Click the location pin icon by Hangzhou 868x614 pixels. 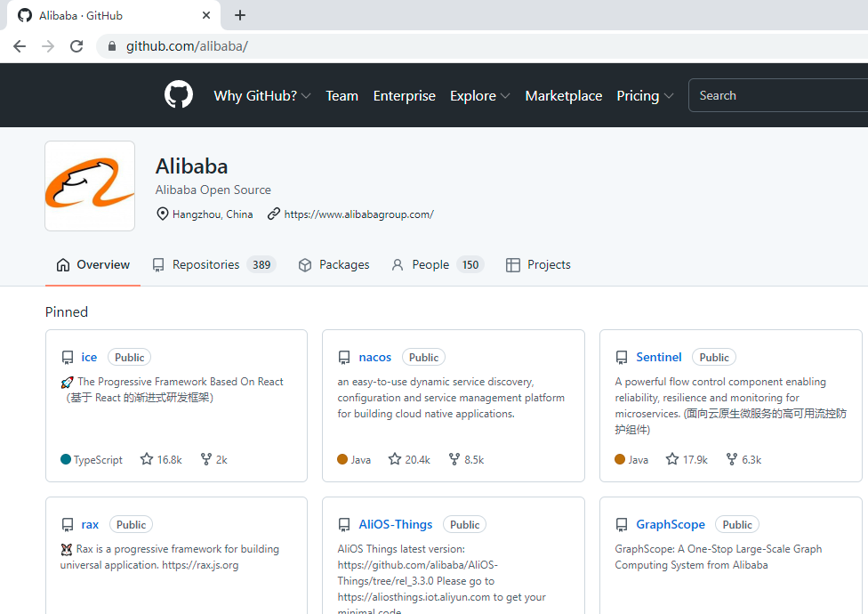[x=162, y=214]
